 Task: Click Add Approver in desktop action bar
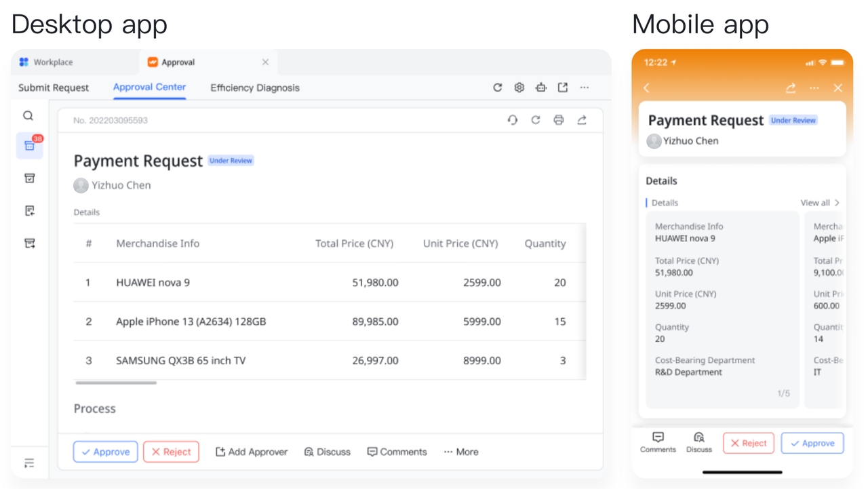point(252,452)
